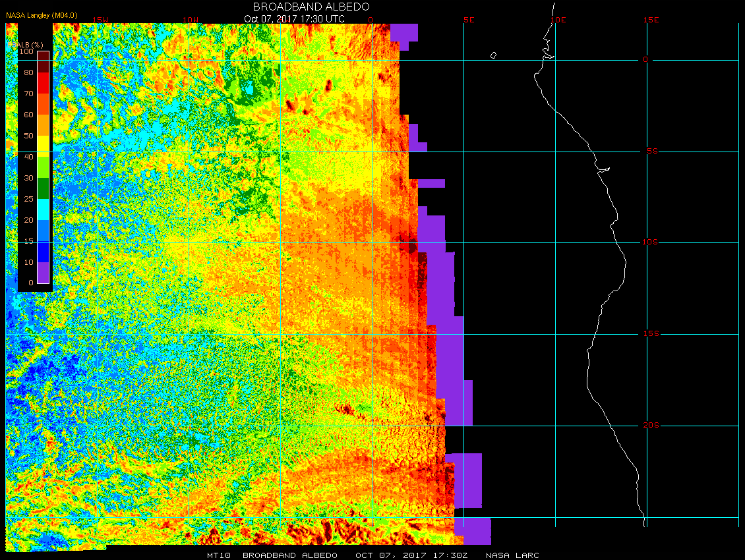This screenshot has height=560, width=745.
Task: Click the 100 value on the legend
Action: (26, 51)
